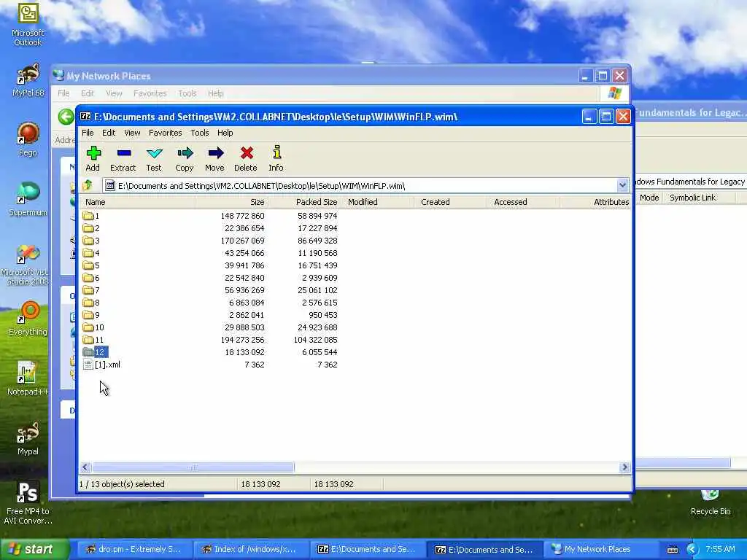The height and width of the screenshot is (560, 747).
Task: Switch to Index of /windows taskbar button
Action: 251,549
